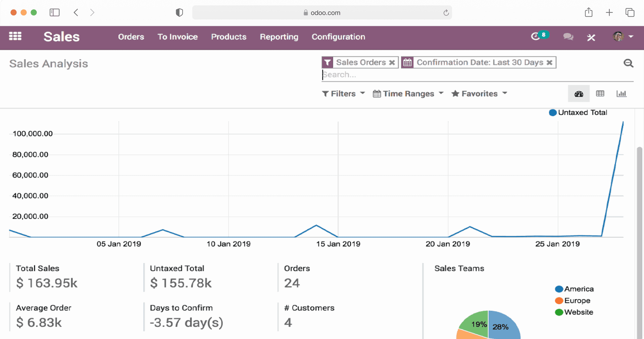This screenshot has height=339, width=644.
Task: Toggle the Website legend swatch
Action: pyautogui.click(x=559, y=312)
